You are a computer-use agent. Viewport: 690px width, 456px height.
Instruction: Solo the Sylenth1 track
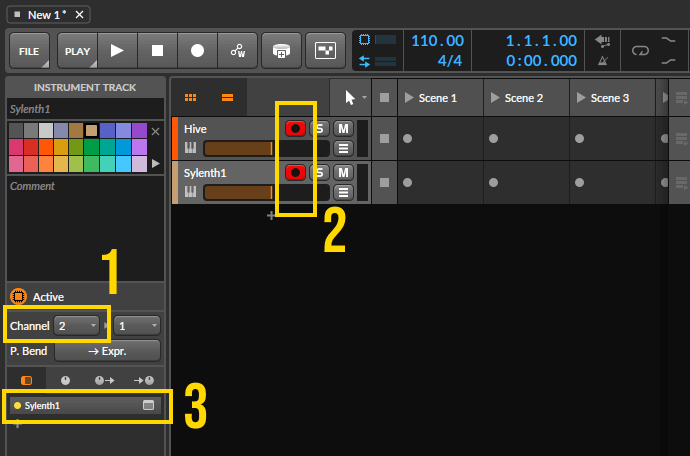point(320,173)
